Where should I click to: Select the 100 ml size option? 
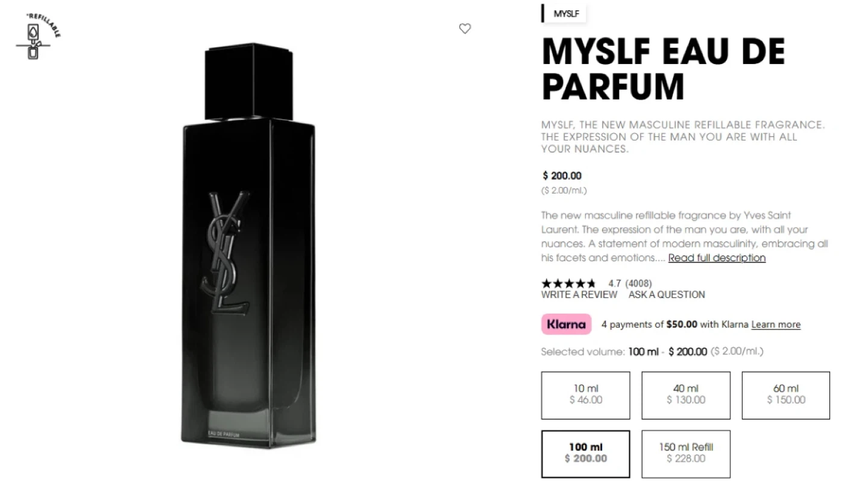(x=586, y=454)
